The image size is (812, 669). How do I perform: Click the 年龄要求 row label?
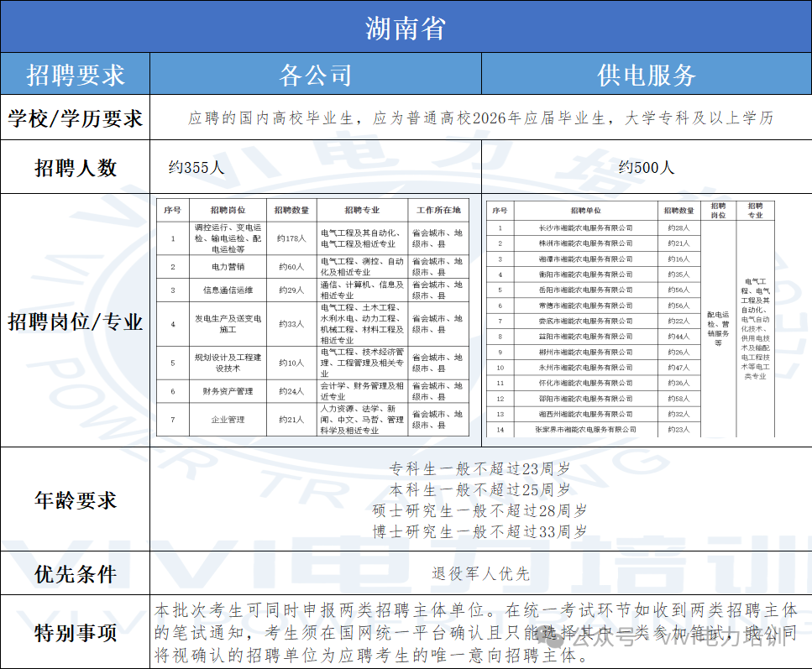[76, 500]
